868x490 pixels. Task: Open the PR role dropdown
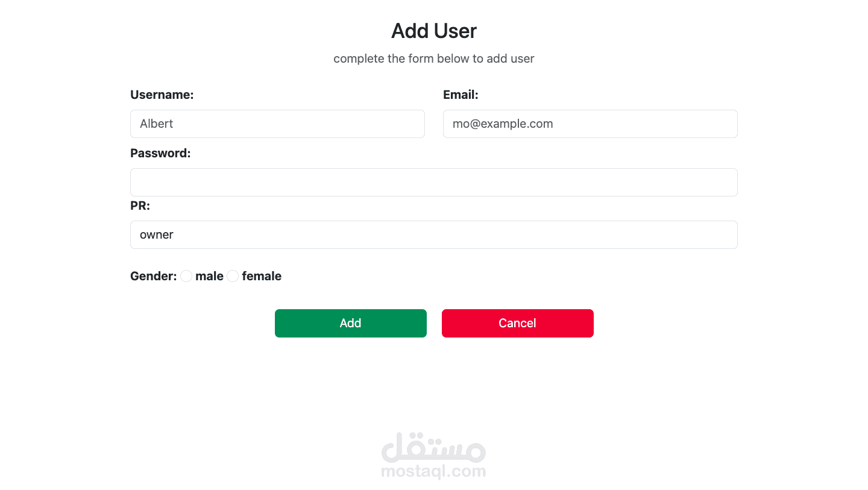click(x=434, y=234)
